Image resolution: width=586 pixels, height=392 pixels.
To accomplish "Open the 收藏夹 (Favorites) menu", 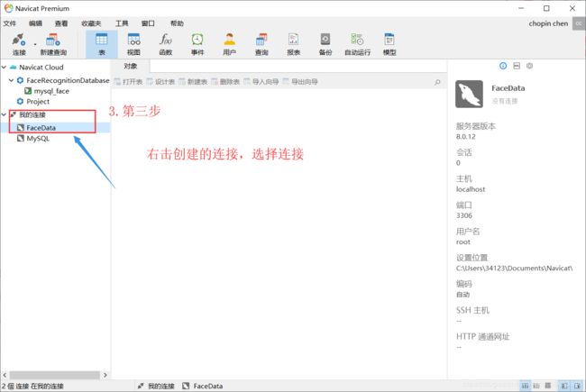I will 91,23.
